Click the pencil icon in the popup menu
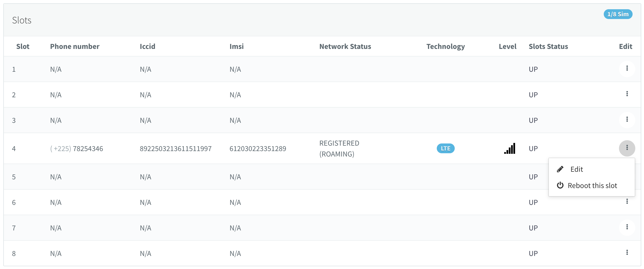 click(560, 169)
